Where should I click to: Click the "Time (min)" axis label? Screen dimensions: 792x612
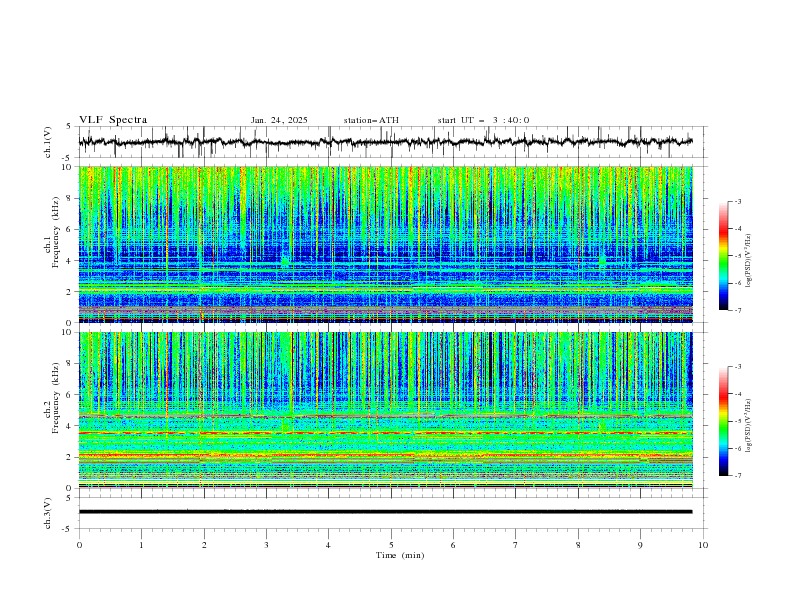pos(400,555)
